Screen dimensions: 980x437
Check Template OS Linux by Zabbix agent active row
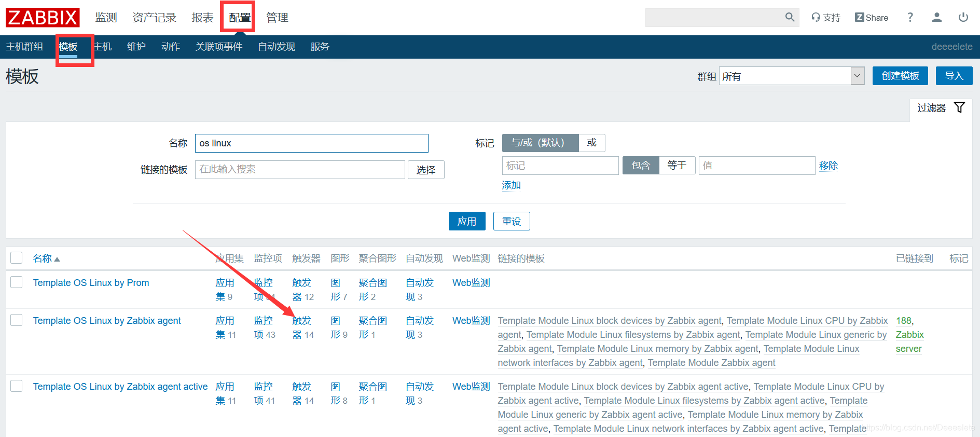[x=17, y=386]
